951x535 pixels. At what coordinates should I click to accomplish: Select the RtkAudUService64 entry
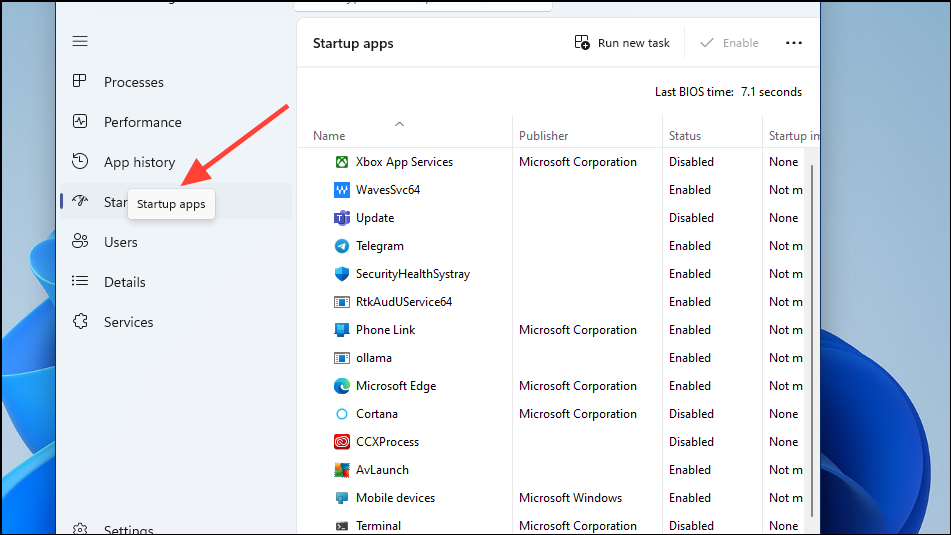pos(404,301)
